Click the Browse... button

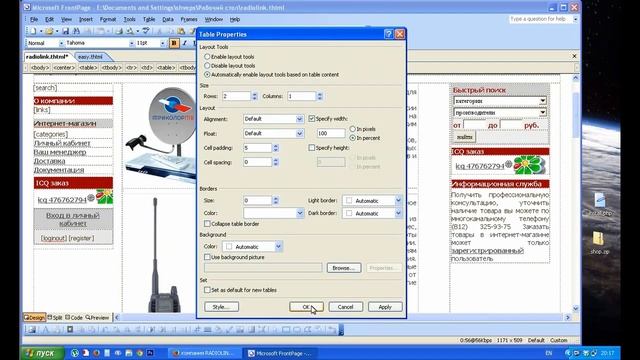tap(344, 268)
